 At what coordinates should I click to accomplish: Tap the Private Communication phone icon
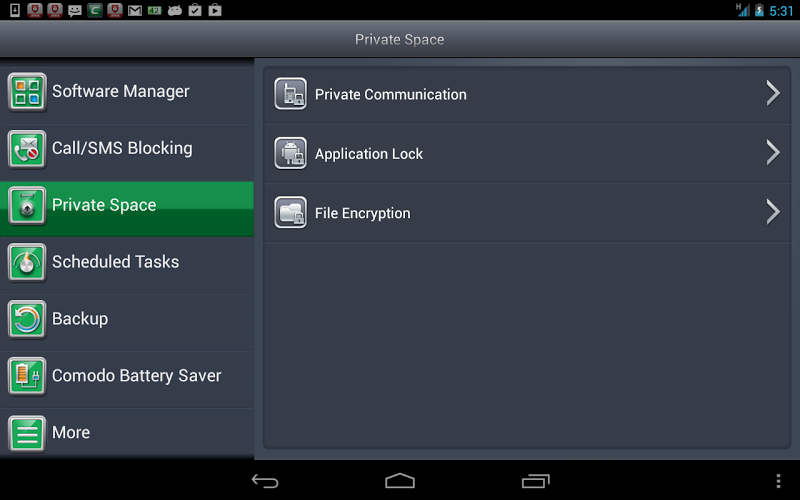[x=290, y=94]
